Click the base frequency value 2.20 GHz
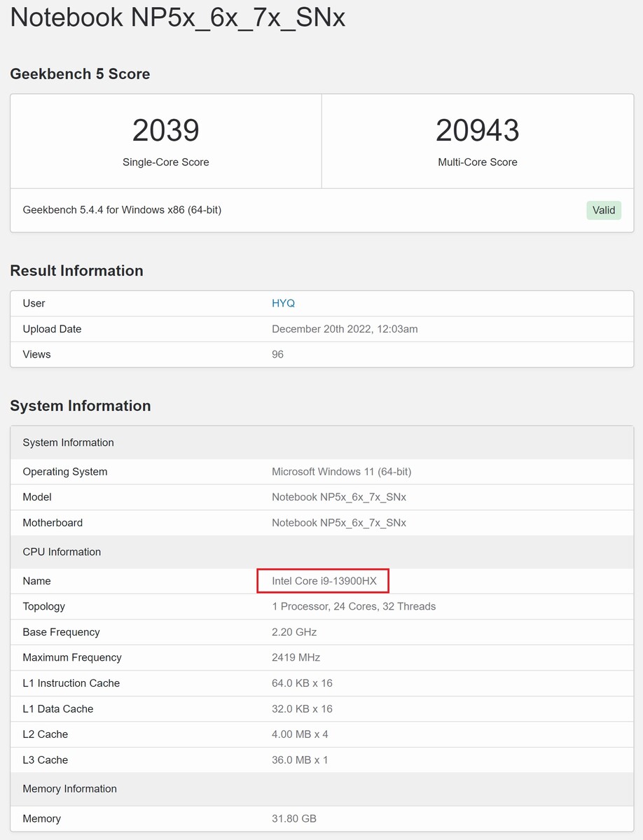 [x=294, y=632]
